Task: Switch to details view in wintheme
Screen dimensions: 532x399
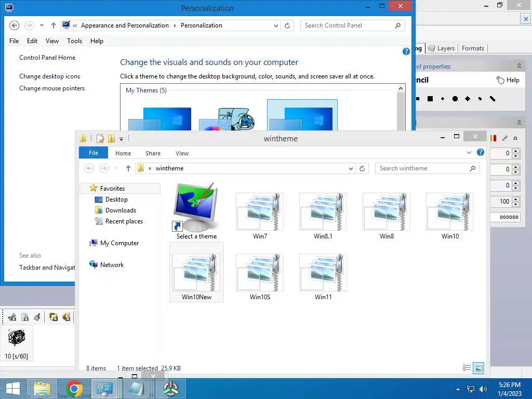Action: click(x=467, y=368)
